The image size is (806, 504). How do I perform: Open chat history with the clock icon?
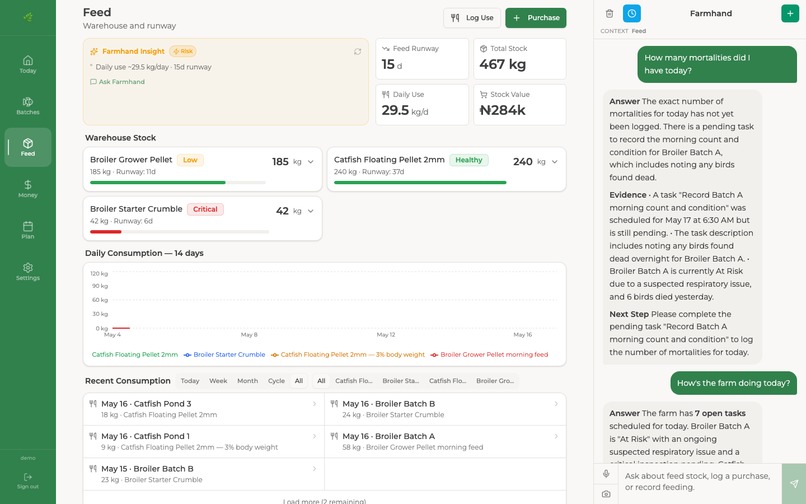coord(632,13)
